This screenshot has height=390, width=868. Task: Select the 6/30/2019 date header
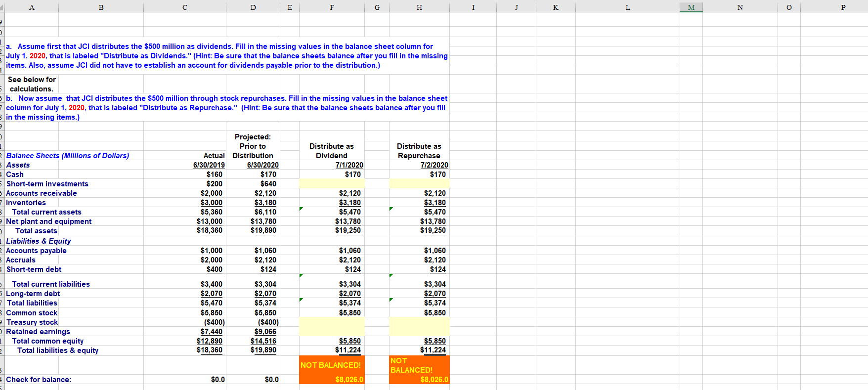[209, 165]
